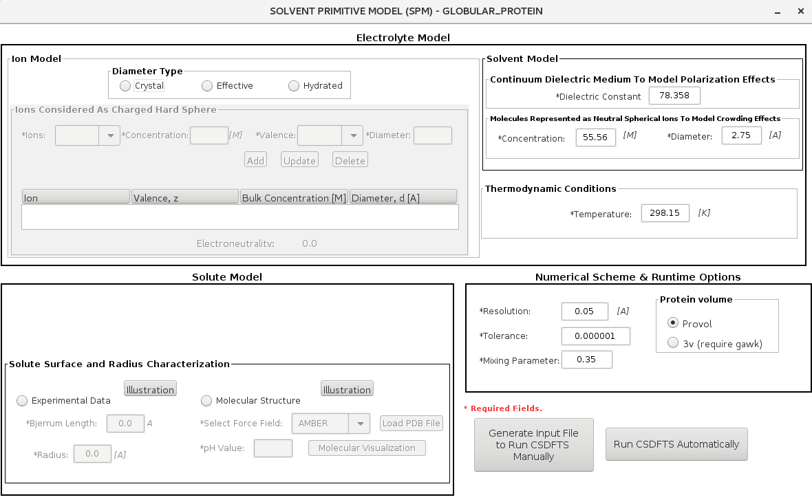Click the Diameter, d [A] column header

(403, 197)
